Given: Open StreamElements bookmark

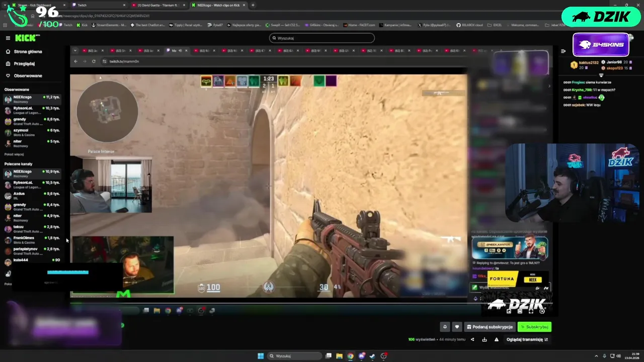Looking at the screenshot, I should (108, 25).
